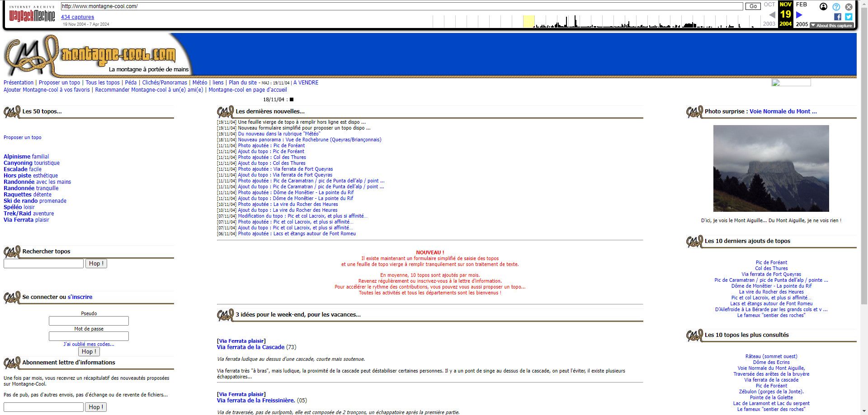Click the Wayback URL input field

(x=402, y=6)
